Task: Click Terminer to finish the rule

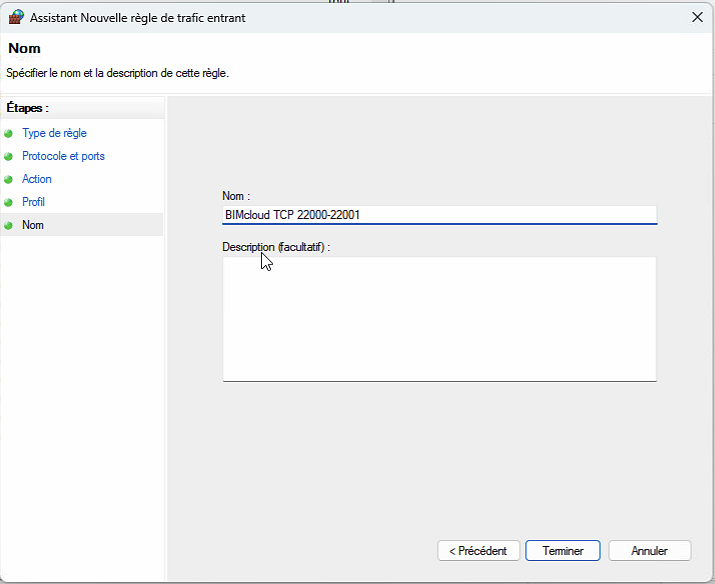Action: point(563,551)
